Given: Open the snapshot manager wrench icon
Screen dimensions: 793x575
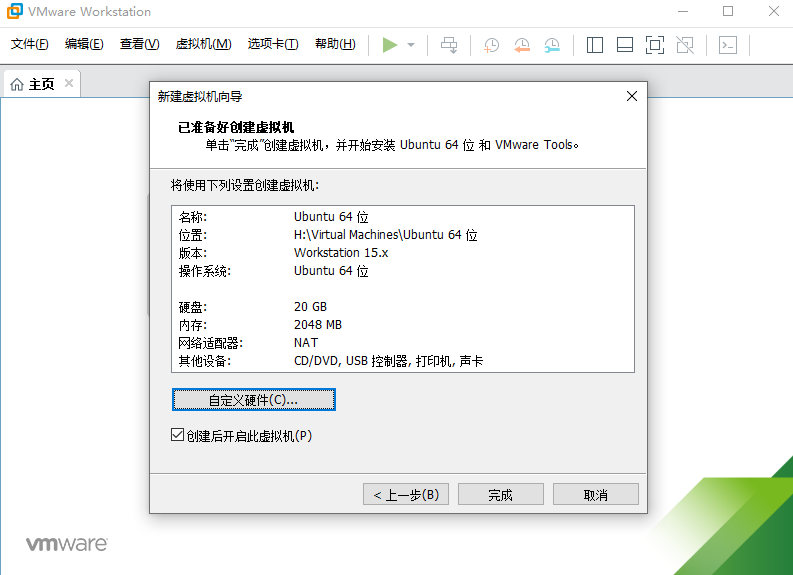Looking at the screenshot, I should pos(552,45).
